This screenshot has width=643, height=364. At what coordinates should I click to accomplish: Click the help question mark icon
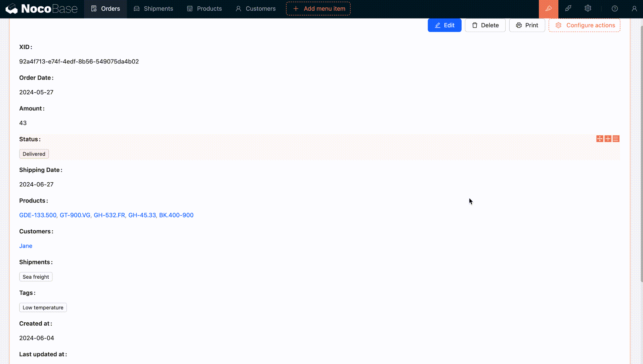pos(614,9)
